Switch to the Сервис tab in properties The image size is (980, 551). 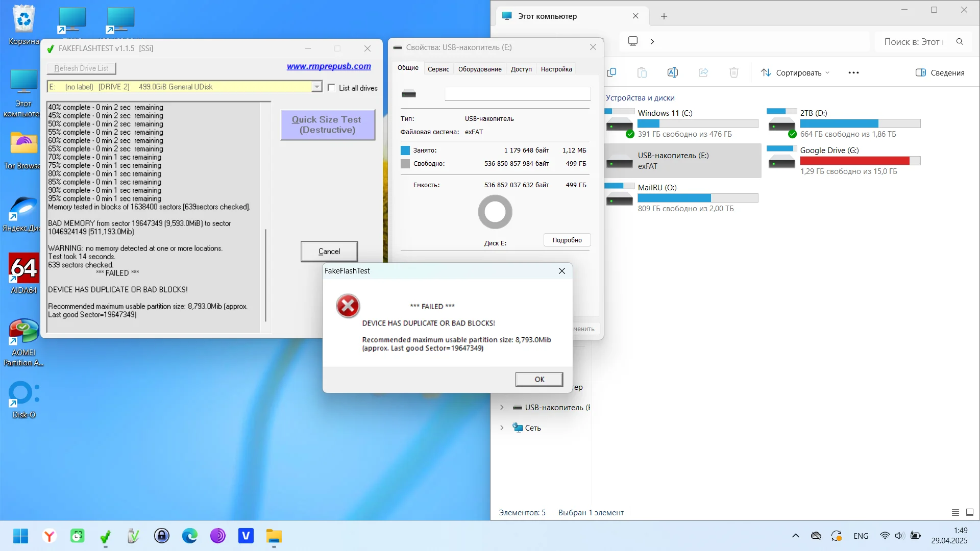[x=438, y=69]
